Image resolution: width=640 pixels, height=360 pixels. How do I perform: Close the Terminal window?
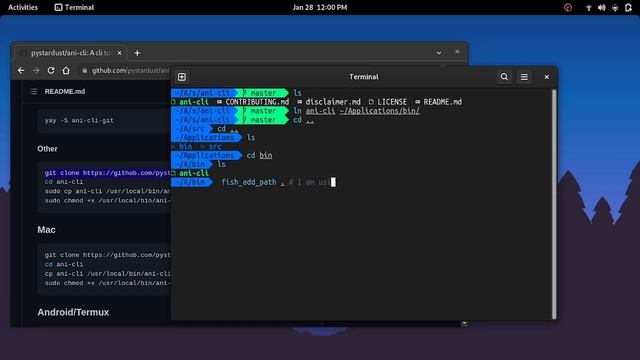(547, 77)
